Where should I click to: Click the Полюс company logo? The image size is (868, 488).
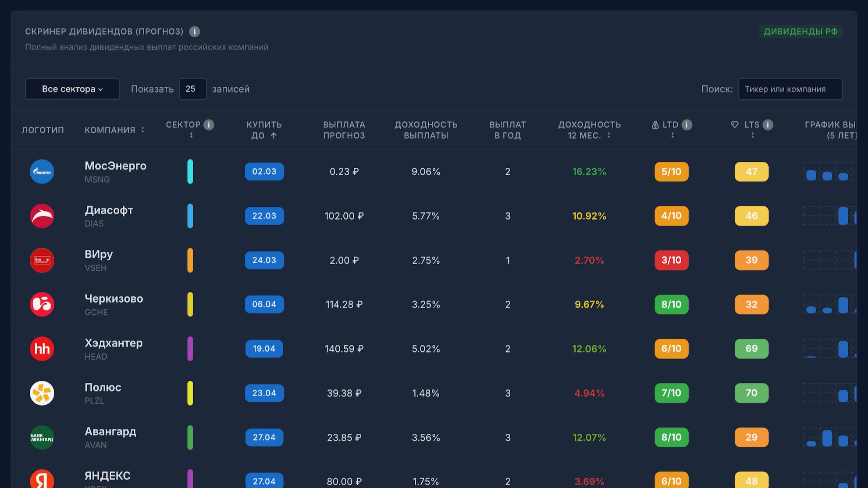(42, 393)
